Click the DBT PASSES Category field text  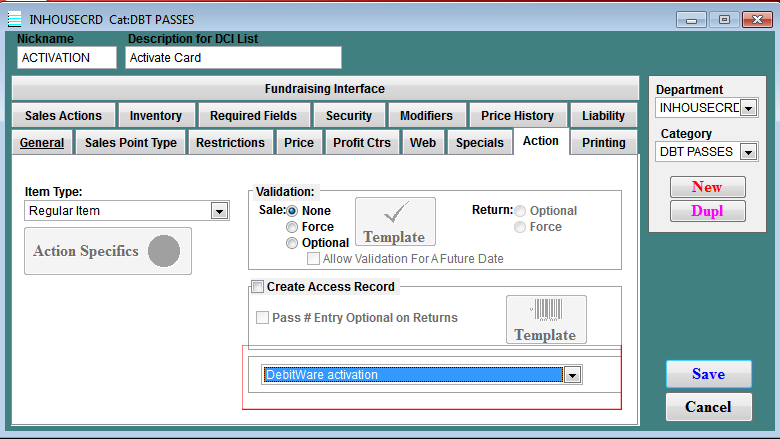(x=698, y=152)
